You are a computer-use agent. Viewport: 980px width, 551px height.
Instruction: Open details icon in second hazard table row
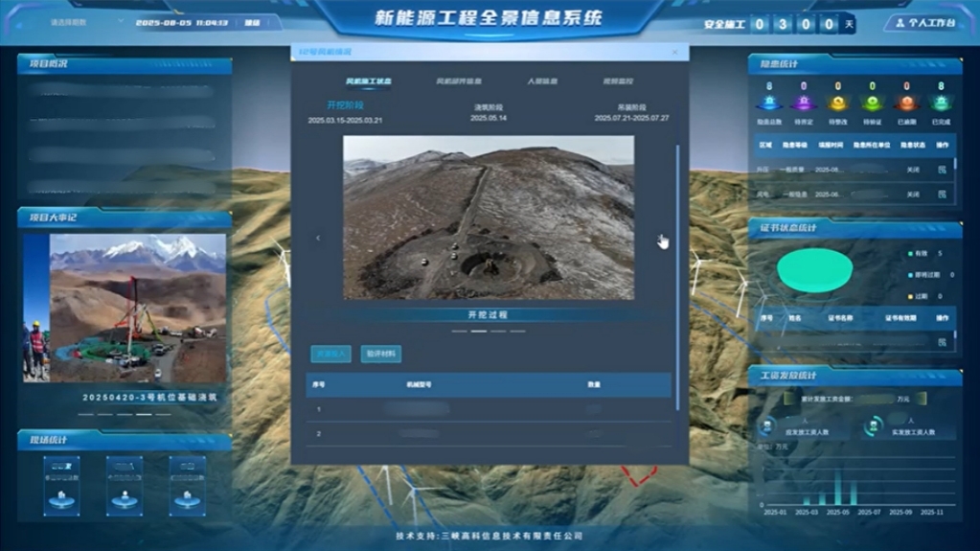[x=941, y=195]
